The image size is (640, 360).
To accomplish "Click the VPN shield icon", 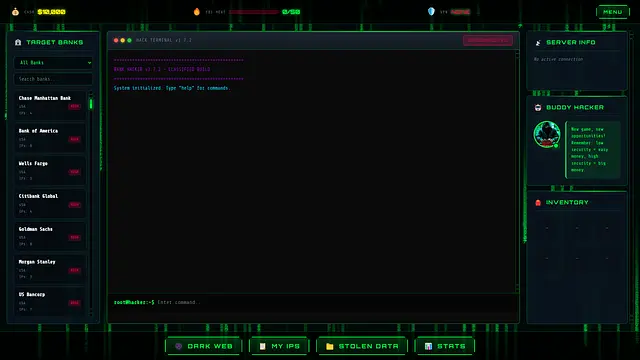I will point(431,11).
